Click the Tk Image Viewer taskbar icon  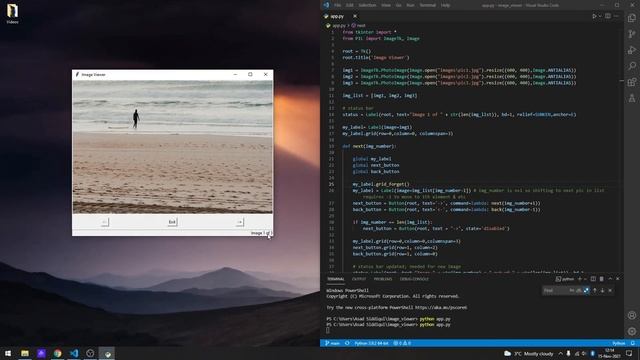[107, 353]
